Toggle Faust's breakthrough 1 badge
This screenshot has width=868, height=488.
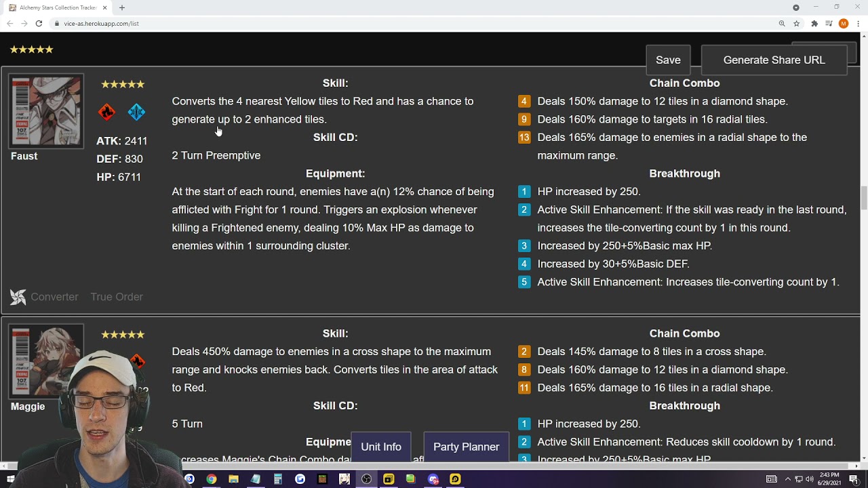tap(524, 192)
